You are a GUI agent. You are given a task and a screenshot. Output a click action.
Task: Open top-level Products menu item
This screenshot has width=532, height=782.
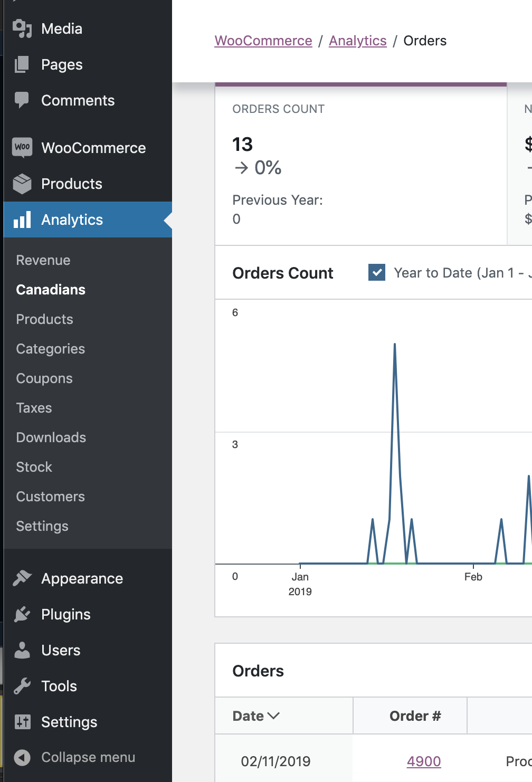(72, 184)
